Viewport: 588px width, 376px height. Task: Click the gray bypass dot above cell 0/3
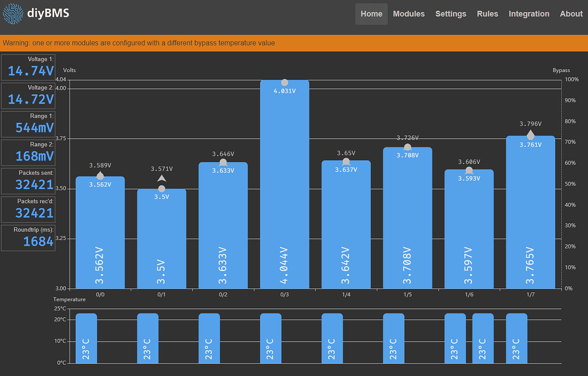click(x=285, y=82)
